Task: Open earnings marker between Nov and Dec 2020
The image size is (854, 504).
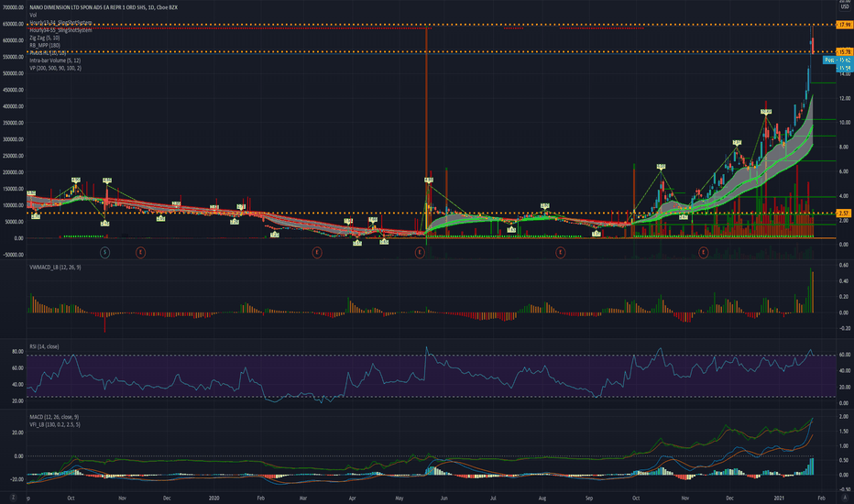Action: (x=703, y=252)
